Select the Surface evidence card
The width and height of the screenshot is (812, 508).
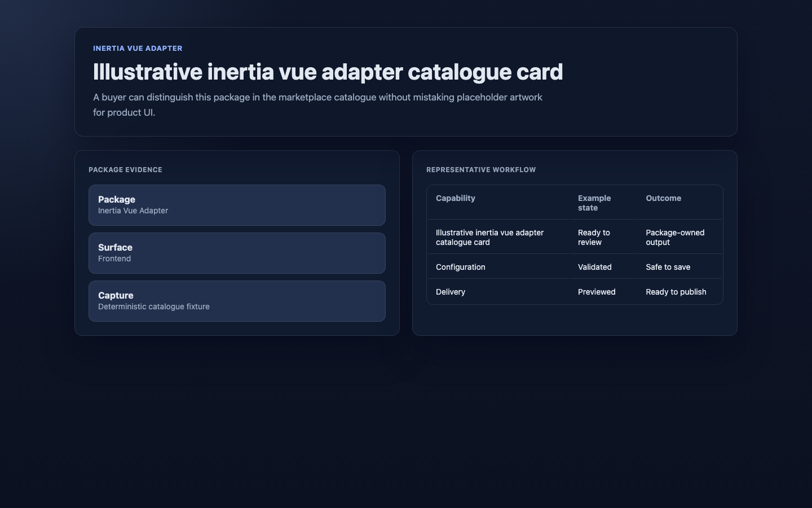pyautogui.click(x=237, y=253)
